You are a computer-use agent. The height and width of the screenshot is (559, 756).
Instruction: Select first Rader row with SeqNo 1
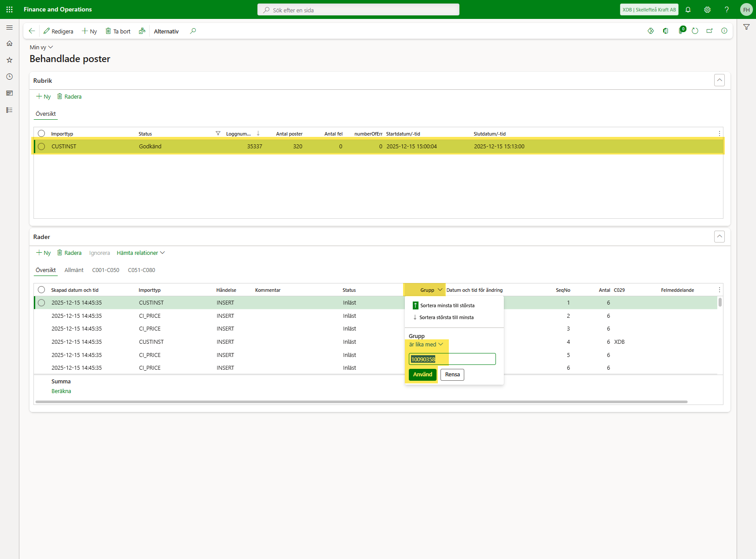coord(41,303)
